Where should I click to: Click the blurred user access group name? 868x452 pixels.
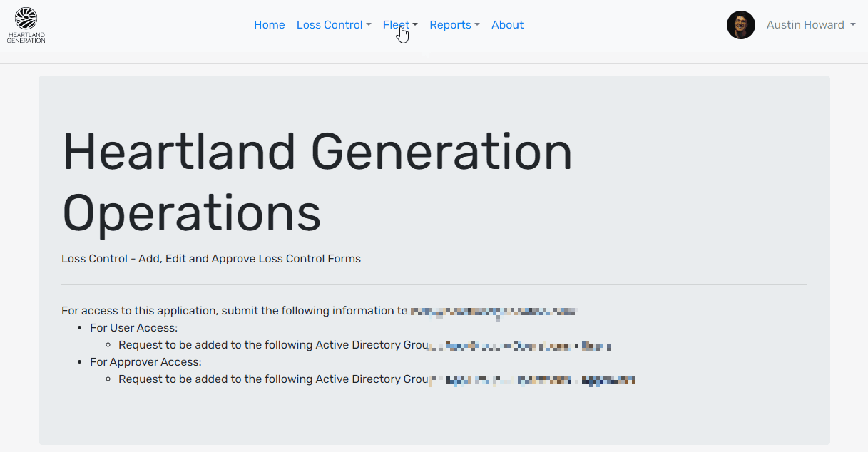click(x=519, y=346)
